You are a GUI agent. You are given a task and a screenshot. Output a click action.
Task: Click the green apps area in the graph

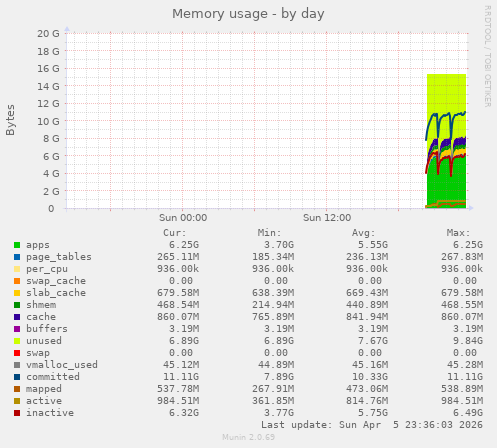[x=446, y=183]
